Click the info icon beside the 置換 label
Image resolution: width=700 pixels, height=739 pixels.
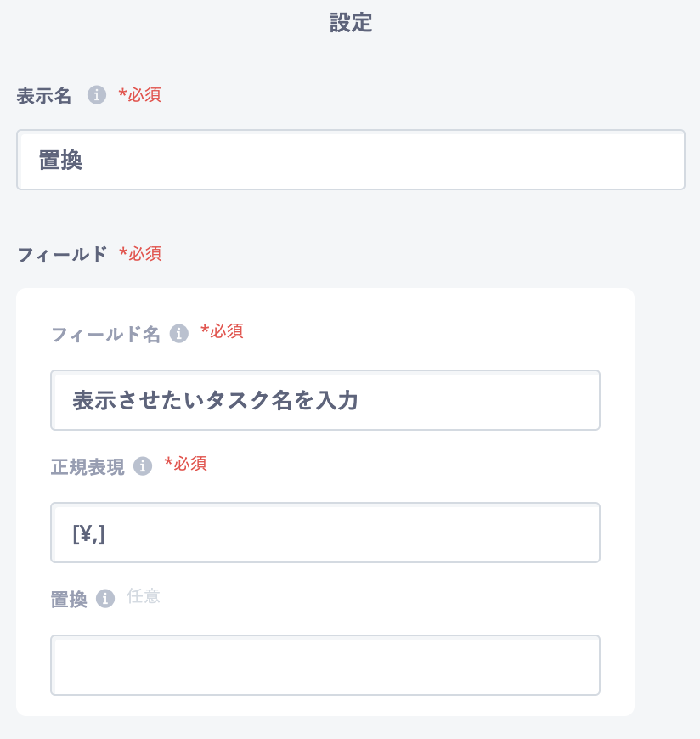105,599
